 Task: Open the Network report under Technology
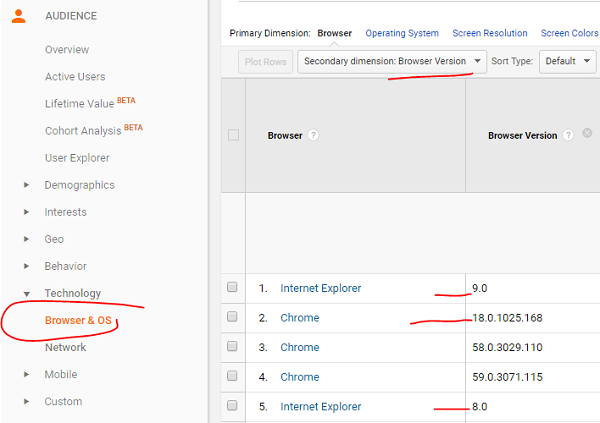65,348
